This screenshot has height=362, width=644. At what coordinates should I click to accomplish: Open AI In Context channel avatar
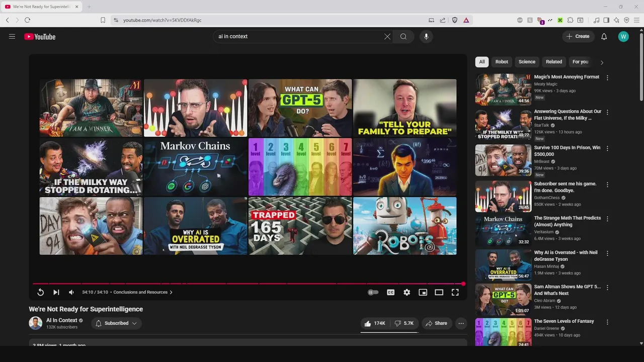(35, 323)
